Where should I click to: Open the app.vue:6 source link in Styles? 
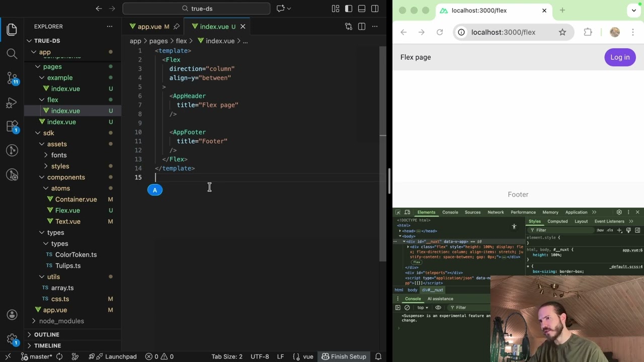(x=632, y=250)
